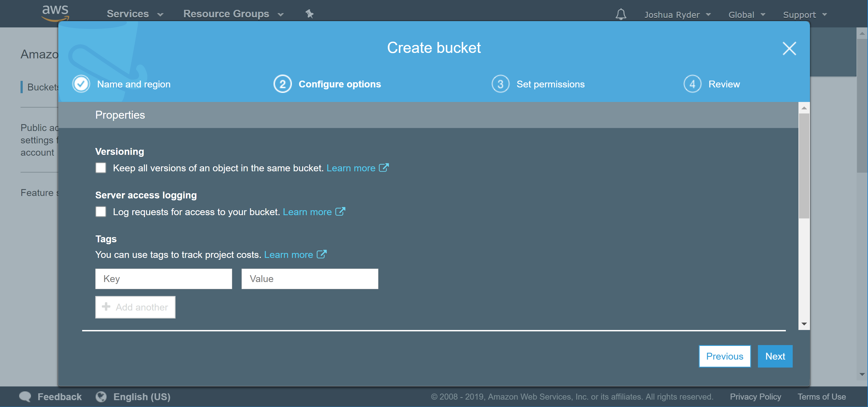Expand the Support dropdown arrow

[824, 15]
